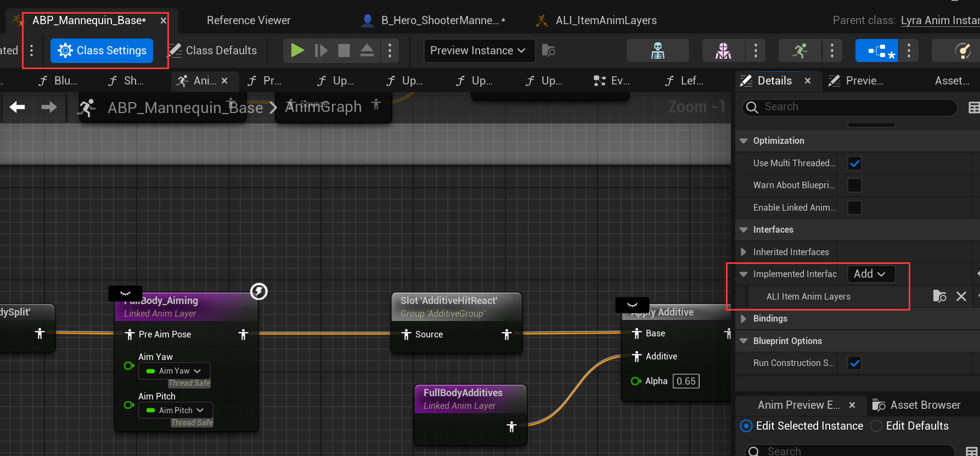Click the skeleton icon in the toolbar

pyautogui.click(x=657, y=50)
